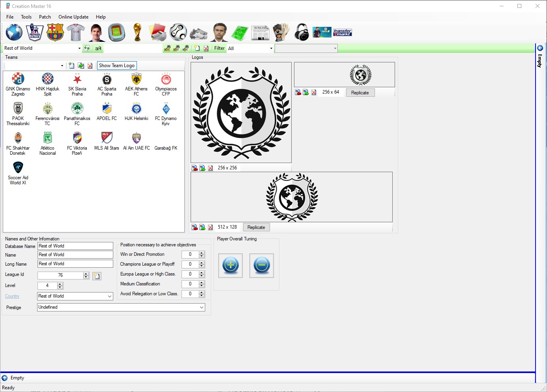Open the Patch menu
The image size is (547, 392).
(x=45, y=17)
